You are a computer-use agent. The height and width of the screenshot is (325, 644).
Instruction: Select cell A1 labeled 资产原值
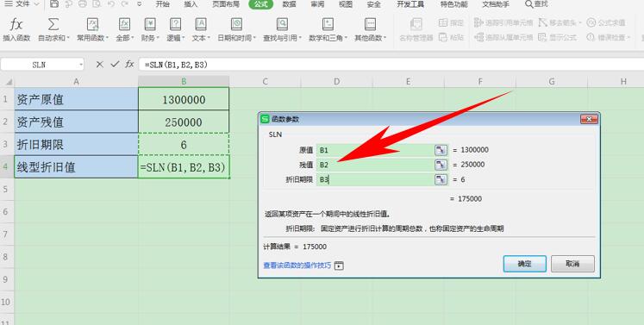[77, 99]
